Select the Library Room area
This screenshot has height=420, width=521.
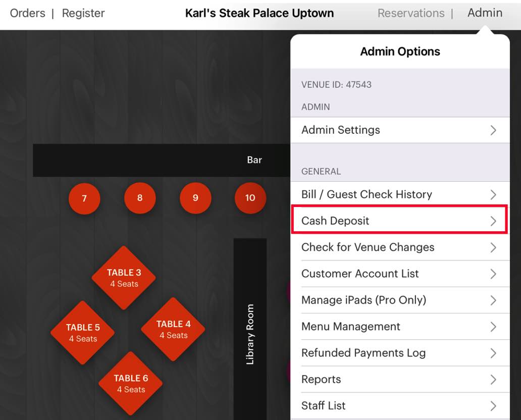coord(250,334)
